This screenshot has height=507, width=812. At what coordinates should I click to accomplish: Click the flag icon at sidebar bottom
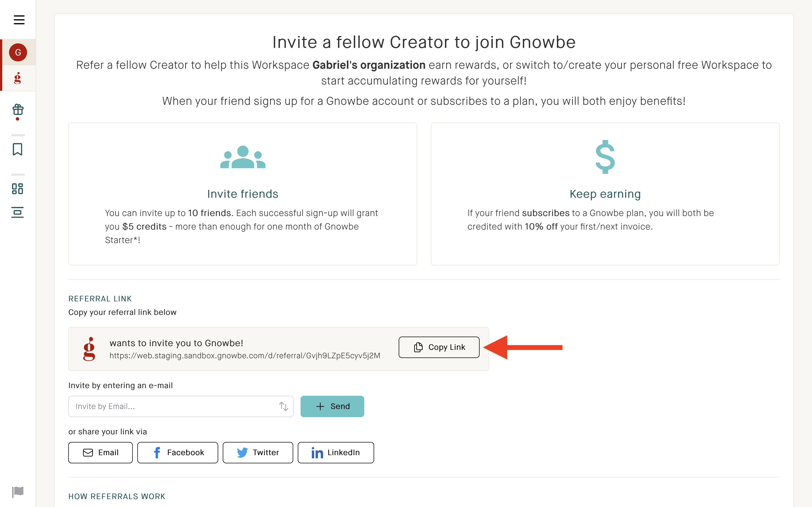18,492
